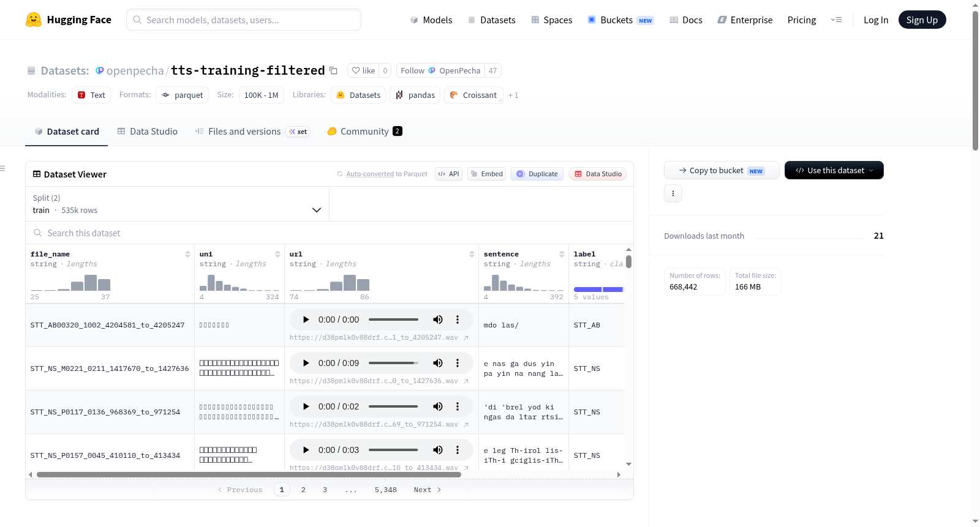The height and width of the screenshot is (527, 980).
Task: Mute the audio in STT_NS_M0221 row
Action: (438, 363)
